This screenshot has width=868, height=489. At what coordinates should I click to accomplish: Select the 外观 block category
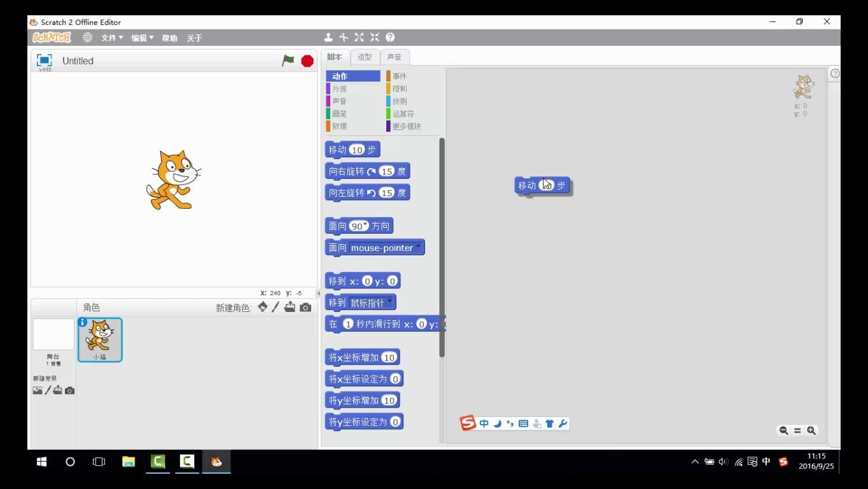(339, 89)
